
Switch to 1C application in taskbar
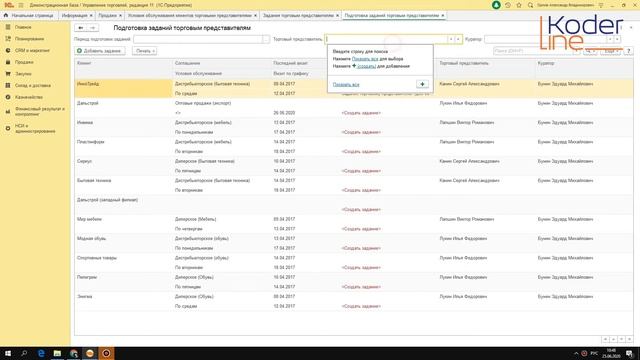coord(90,353)
